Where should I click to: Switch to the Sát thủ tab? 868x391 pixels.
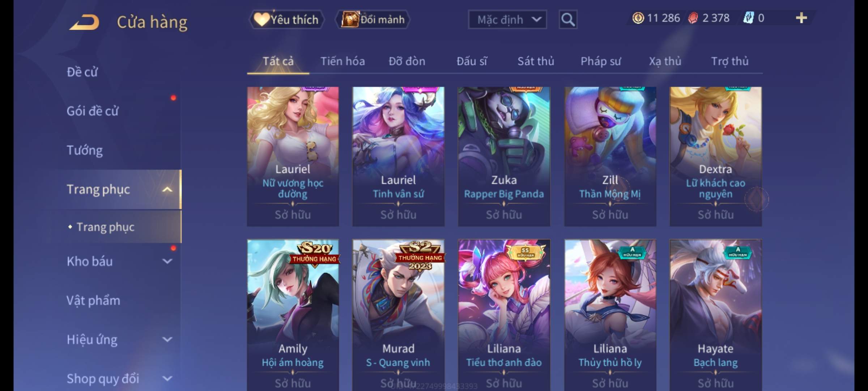coord(536,62)
